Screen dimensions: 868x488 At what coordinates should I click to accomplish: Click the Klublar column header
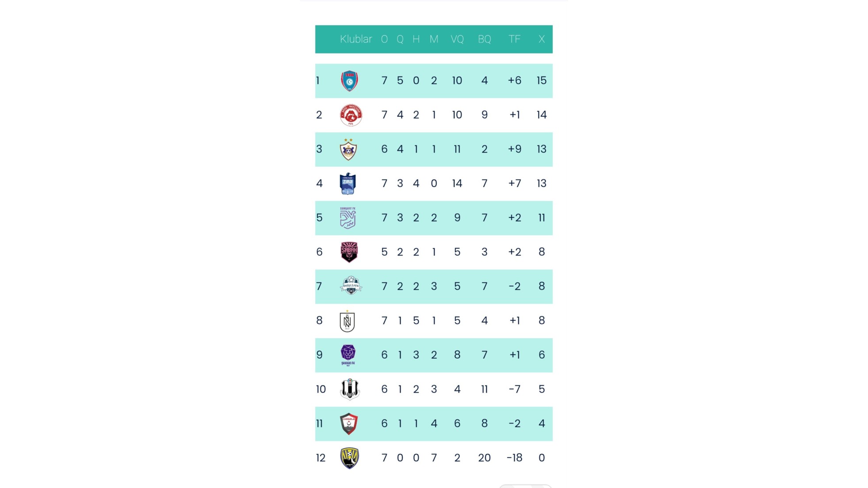pos(356,39)
